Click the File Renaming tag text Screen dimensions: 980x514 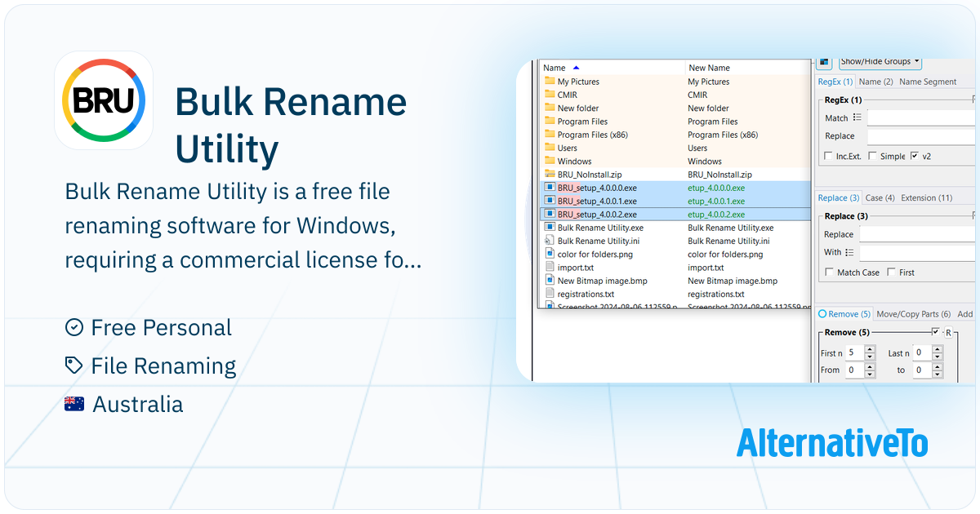[163, 366]
